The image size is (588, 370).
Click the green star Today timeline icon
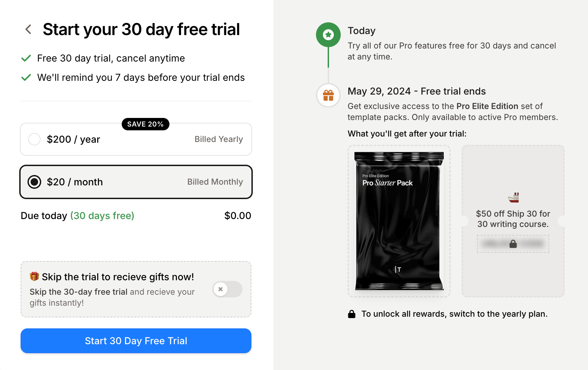click(328, 35)
